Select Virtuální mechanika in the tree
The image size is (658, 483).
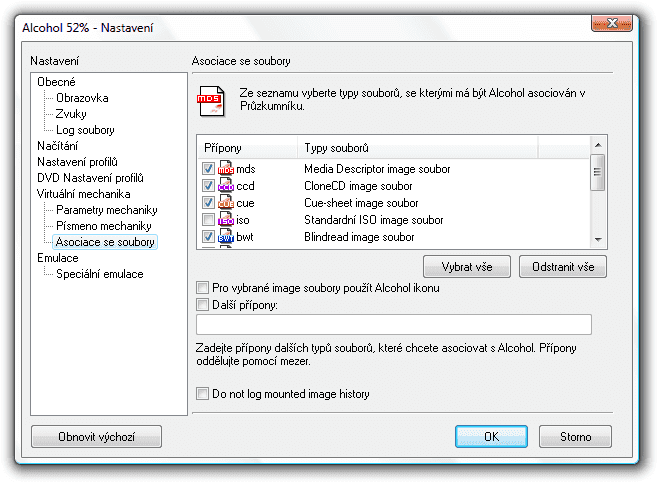click(84, 194)
